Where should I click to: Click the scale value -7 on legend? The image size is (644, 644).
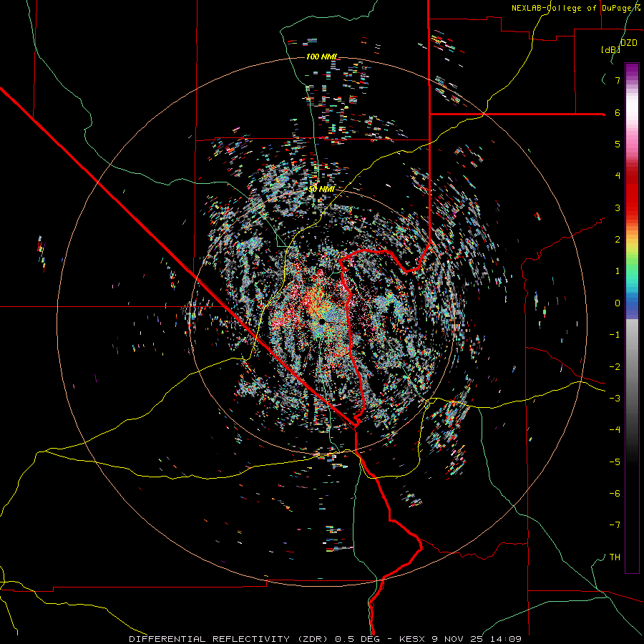pos(615,525)
